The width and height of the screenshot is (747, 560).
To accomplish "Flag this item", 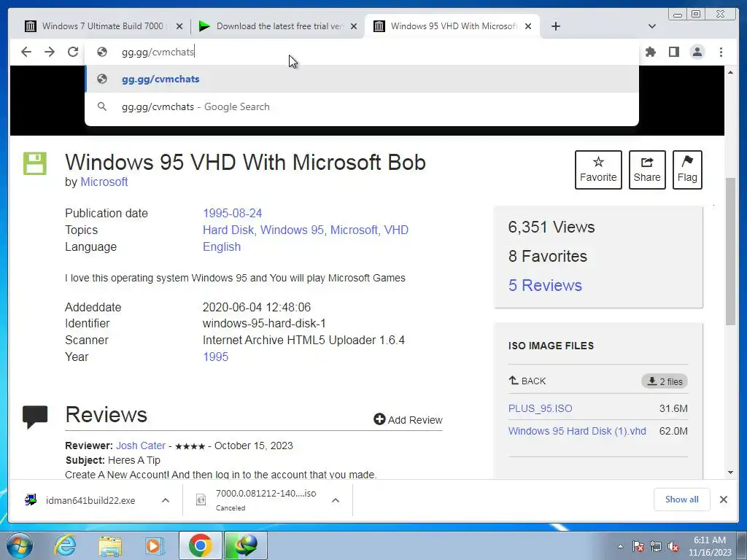I will (x=687, y=169).
